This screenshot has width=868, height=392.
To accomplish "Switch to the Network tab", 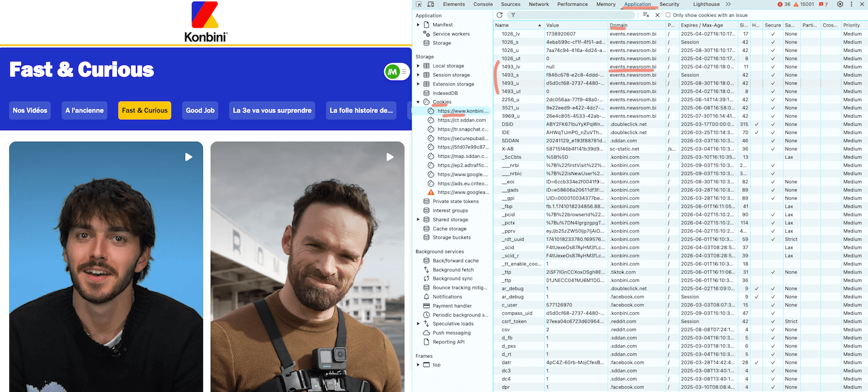I will [x=539, y=4].
